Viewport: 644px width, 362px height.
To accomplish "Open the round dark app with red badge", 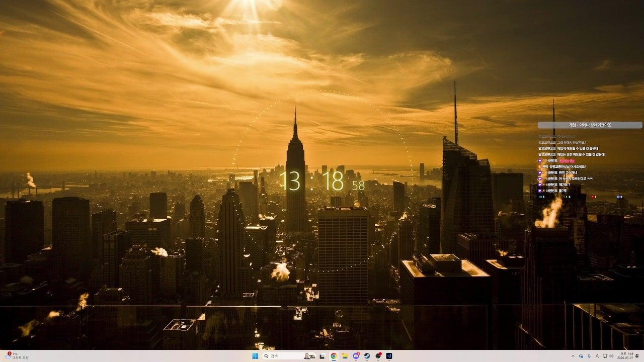I will [378, 356].
